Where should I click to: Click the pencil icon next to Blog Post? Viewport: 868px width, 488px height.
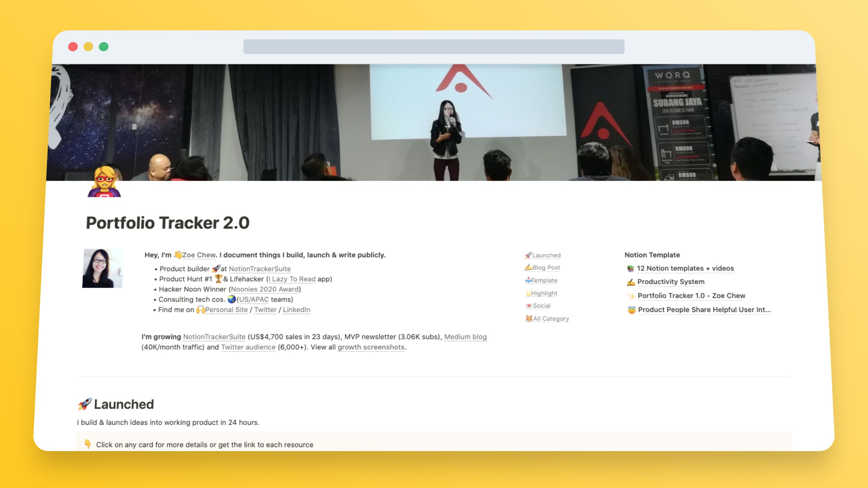coord(528,267)
